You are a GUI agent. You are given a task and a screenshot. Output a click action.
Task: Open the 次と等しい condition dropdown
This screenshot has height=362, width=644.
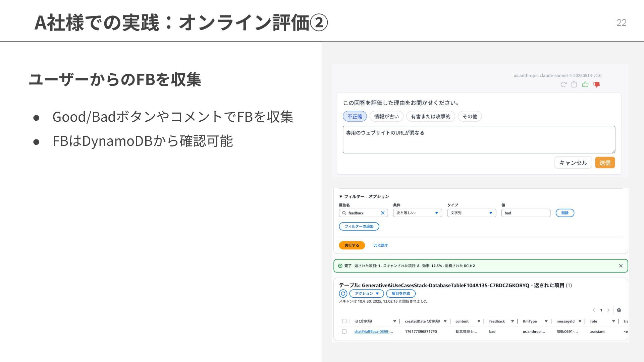click(417, 213)
